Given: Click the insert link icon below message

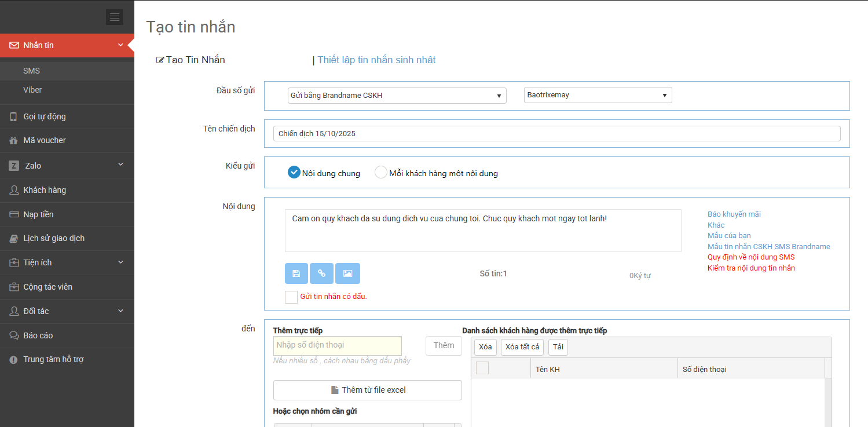Looking at the screenshot, I should click(x=321, y=273).
